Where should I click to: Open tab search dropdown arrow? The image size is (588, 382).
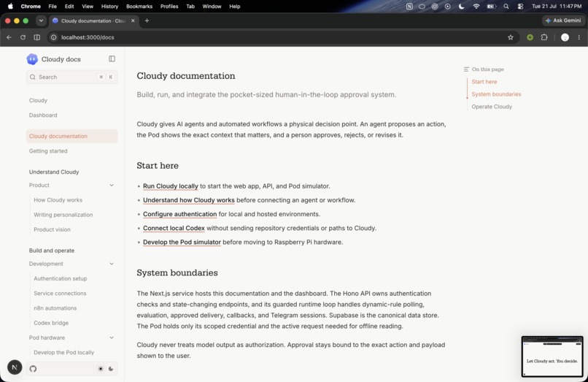tap(41, 20)
